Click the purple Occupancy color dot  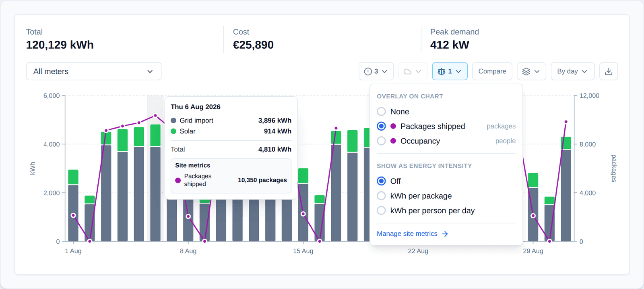tap(393, 141)
